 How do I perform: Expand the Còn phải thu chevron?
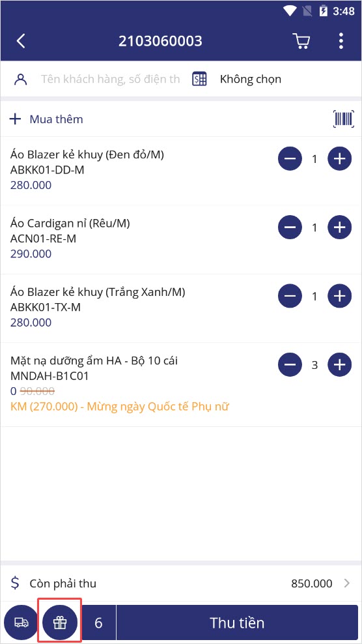(x=347, y=583)
